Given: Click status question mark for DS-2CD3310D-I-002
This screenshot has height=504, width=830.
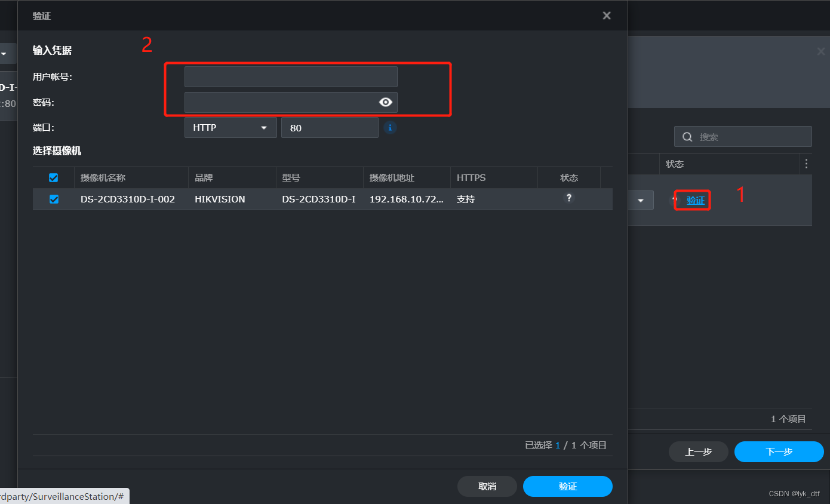Looking at the screenshot, I should (x=569, y=198).
